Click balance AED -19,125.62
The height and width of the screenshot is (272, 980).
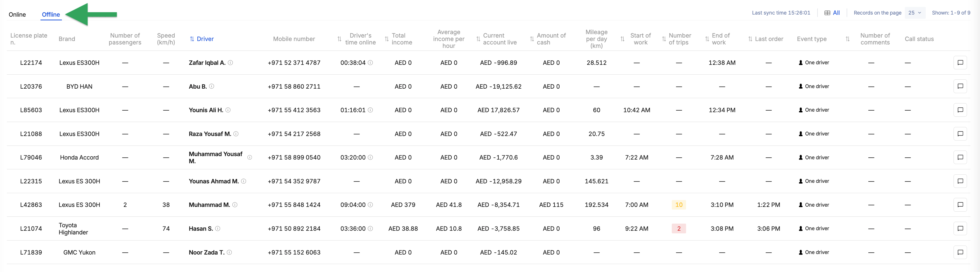(x=498, y=86)
